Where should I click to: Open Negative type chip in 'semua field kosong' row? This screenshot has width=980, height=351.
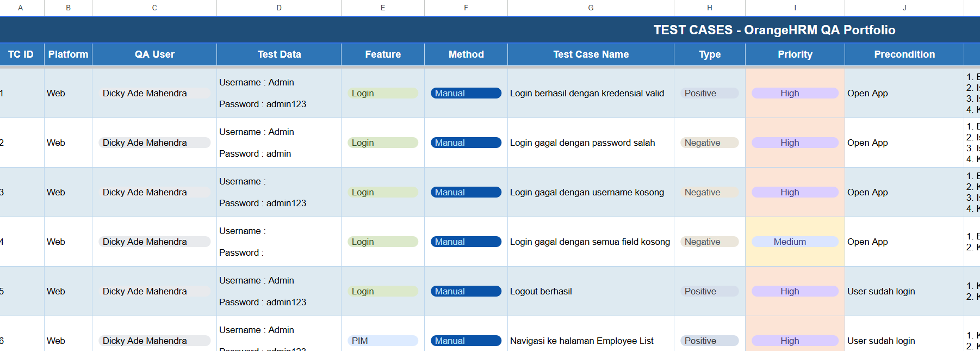click(710, 242)
